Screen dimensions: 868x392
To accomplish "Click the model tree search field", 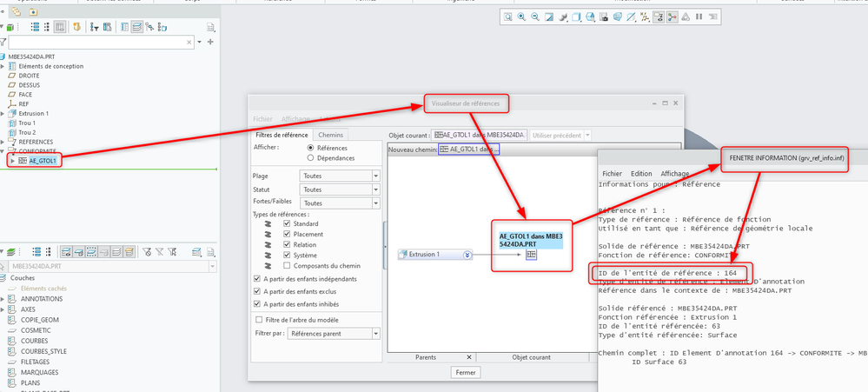I will coord(100,42).
